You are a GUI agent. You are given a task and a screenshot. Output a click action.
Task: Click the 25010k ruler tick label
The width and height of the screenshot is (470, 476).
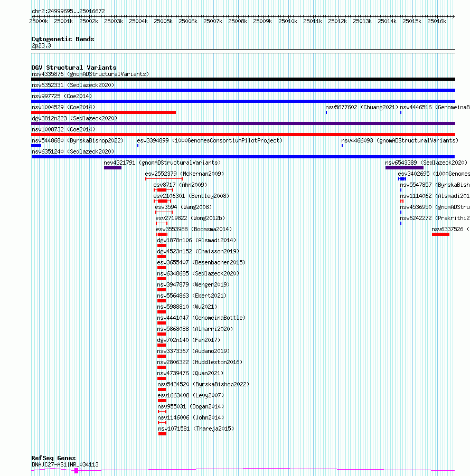click(x=288, y=21)
